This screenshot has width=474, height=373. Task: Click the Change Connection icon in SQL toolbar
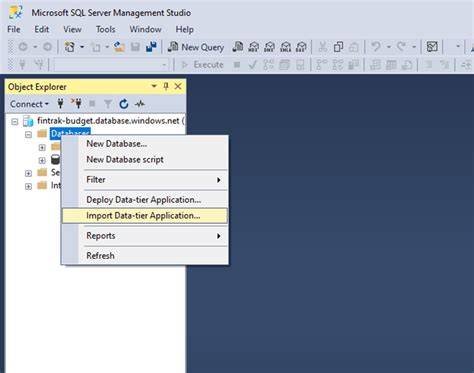39,64
